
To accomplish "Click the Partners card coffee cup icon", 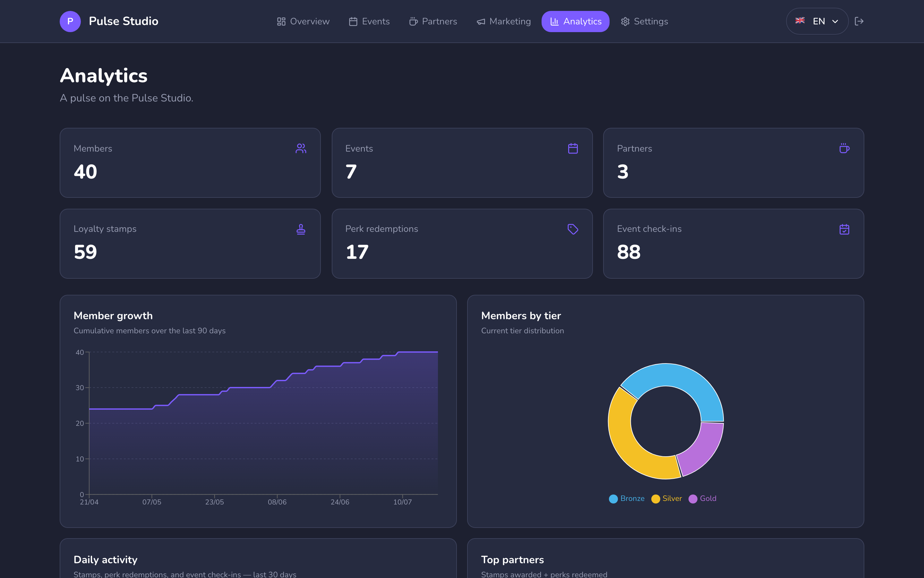I will click(x=844, y=148).
